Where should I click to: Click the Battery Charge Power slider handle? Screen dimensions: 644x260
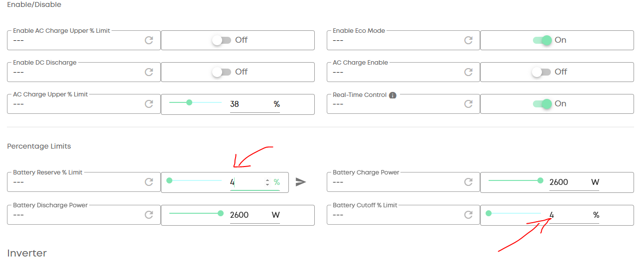click(x=540, y=180)
